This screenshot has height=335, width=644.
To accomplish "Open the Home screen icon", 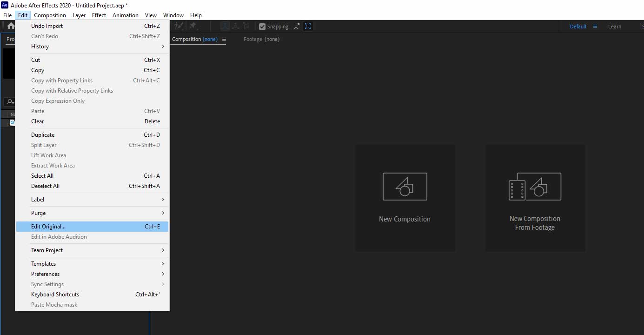I will 10,26.
